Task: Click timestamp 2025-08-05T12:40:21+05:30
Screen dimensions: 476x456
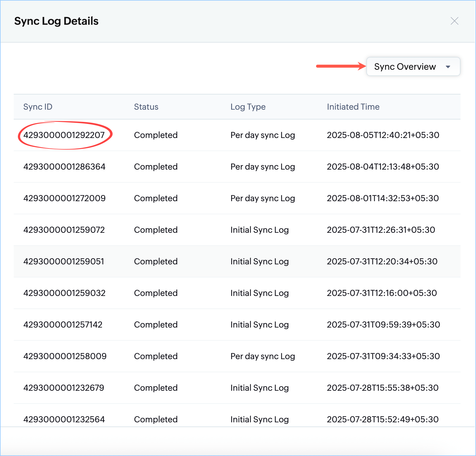Action: coord(383,135)
